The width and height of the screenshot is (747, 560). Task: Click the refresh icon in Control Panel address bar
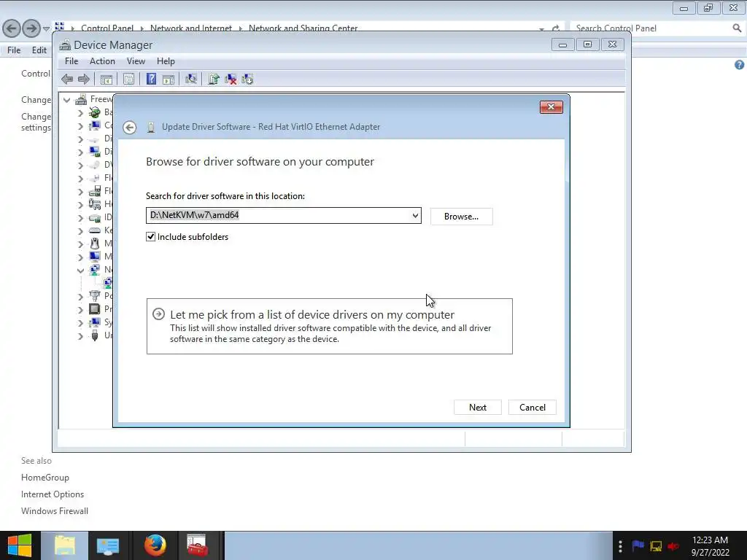click(x=555, y=28)
